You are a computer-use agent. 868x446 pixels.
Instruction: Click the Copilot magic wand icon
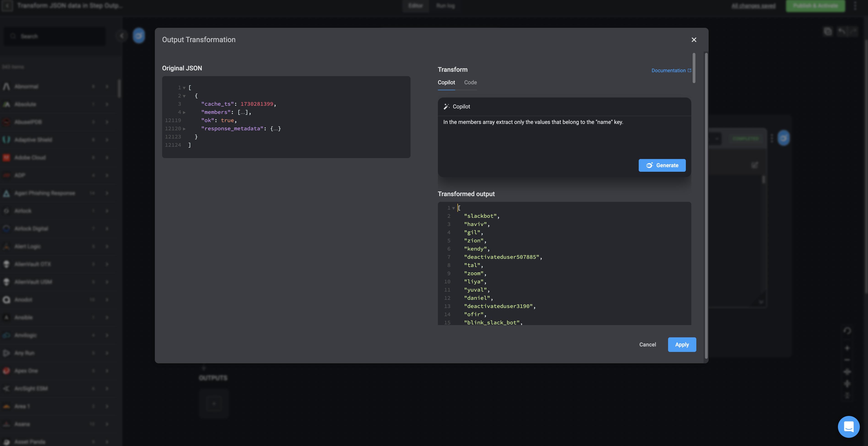point(447,107)
